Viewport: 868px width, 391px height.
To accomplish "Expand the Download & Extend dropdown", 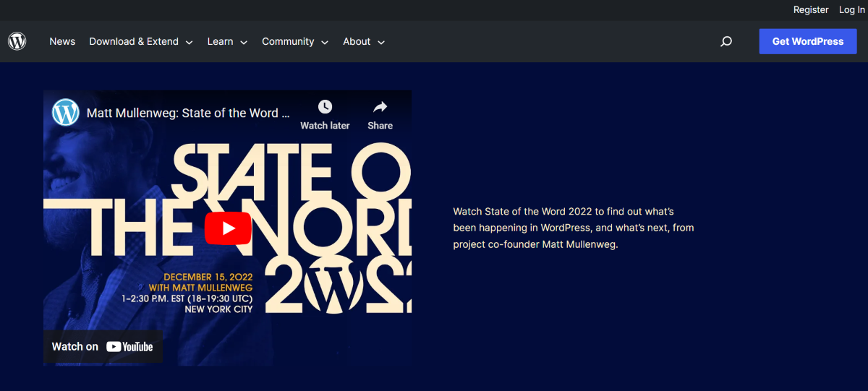I will click(x=141, y=41).
